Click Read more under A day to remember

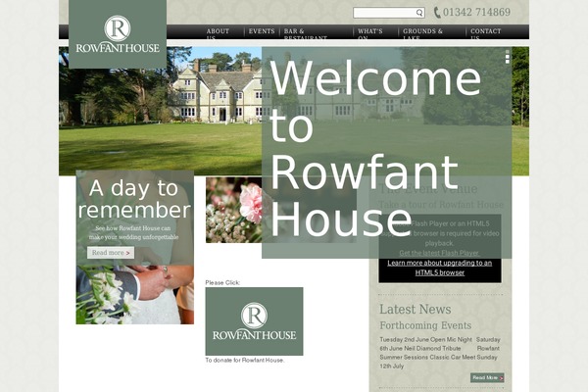coord(111,253)
